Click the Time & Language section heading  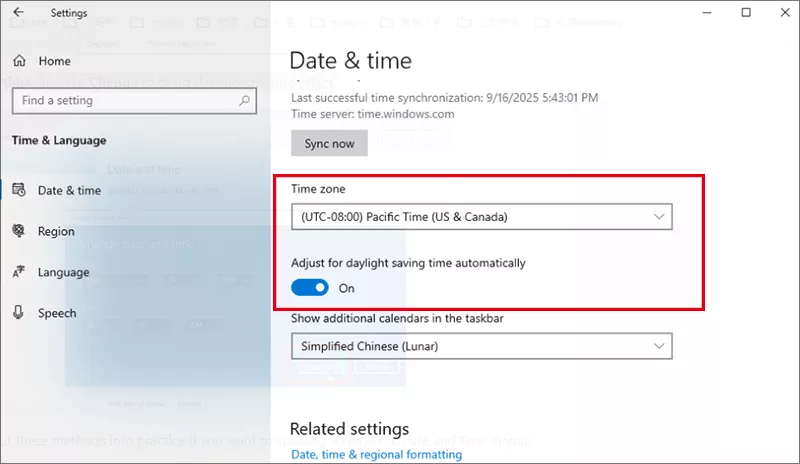coord(59,140)
